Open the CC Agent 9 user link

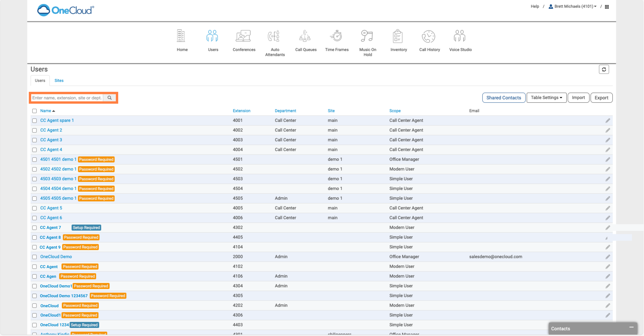coord(50,247)
